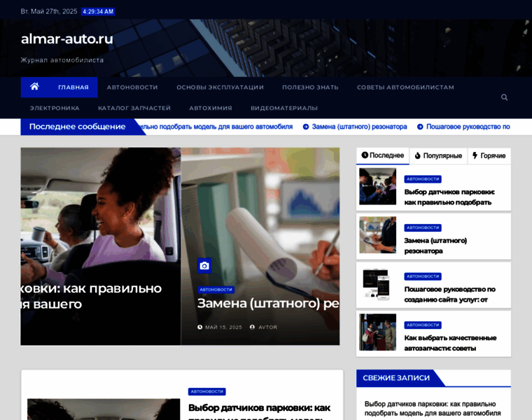
Task: Open Каталог запчастей menu item
Action: pos(134,108)
